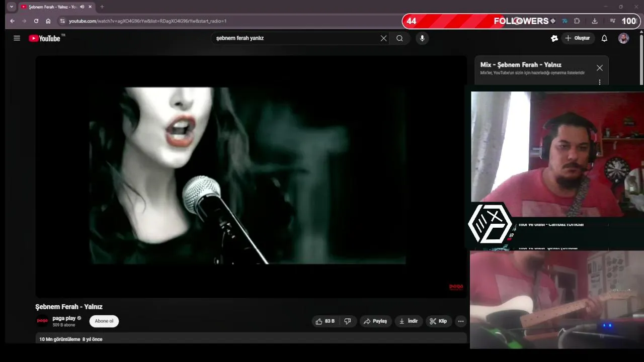Click the youtube.com address bar URL

point(147,21)
